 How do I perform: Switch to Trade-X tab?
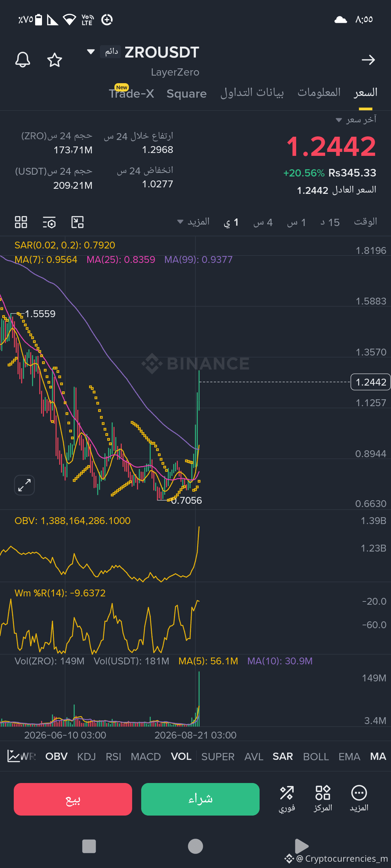(131, 93)
